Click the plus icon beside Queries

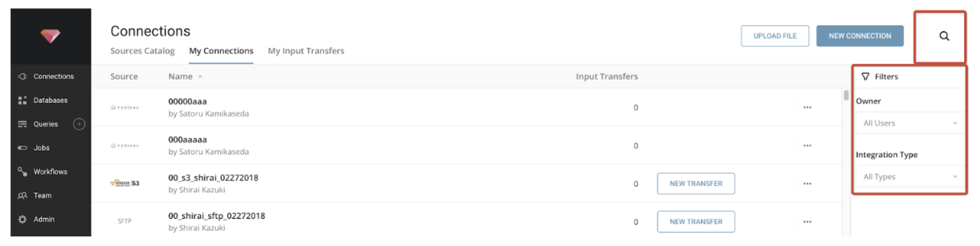pos(79,124)
